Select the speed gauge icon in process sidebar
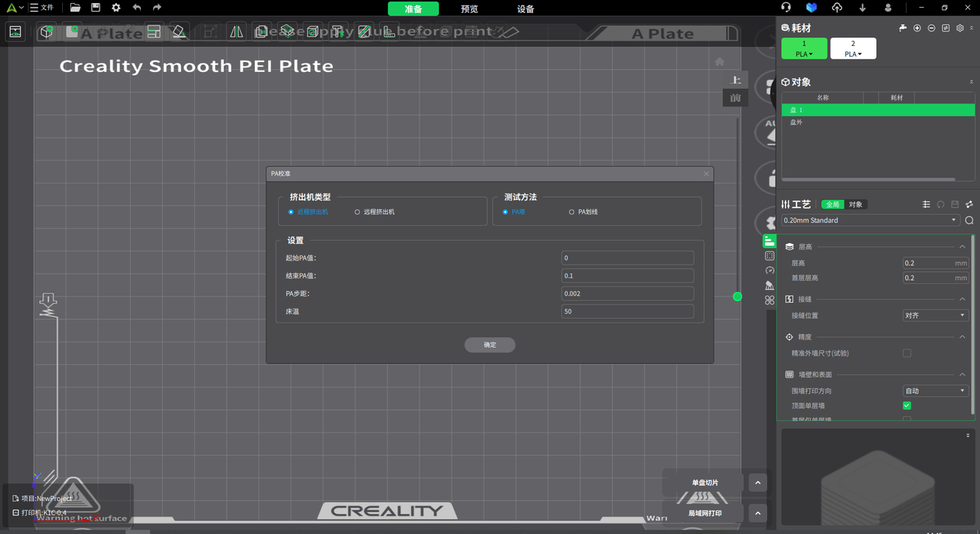Screen dimensions: 980x534 tap(769, 270)
